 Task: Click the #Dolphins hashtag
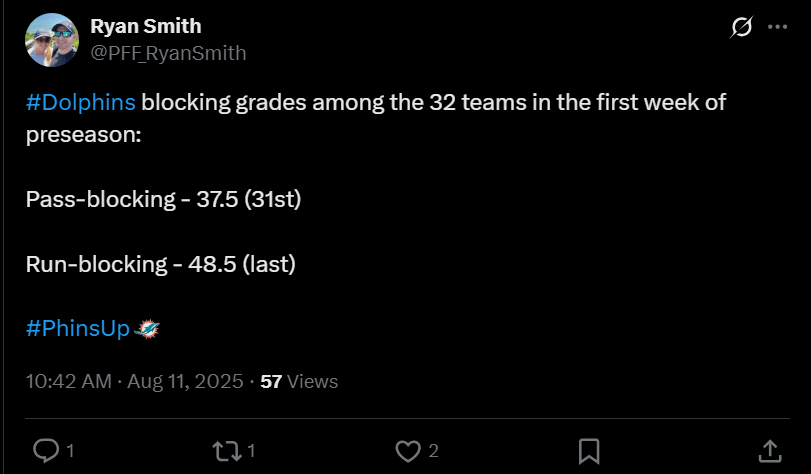click(81, 103)
